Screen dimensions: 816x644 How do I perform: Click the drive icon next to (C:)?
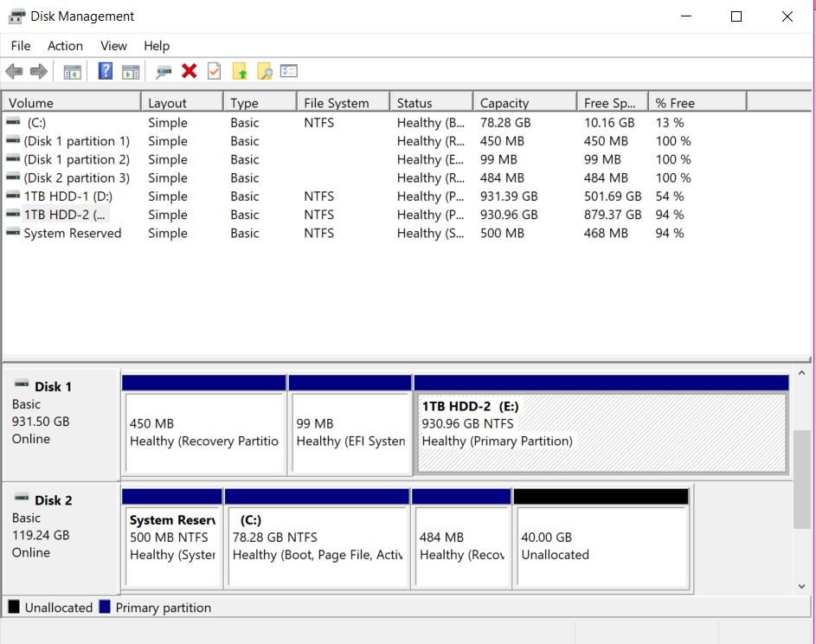coord(13,122)
